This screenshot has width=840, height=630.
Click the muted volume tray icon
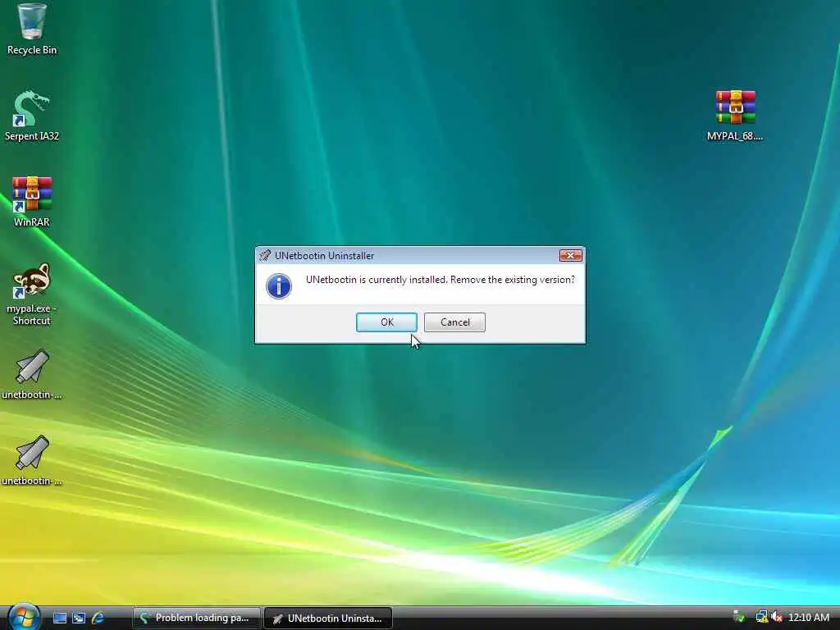click(777, 618)
